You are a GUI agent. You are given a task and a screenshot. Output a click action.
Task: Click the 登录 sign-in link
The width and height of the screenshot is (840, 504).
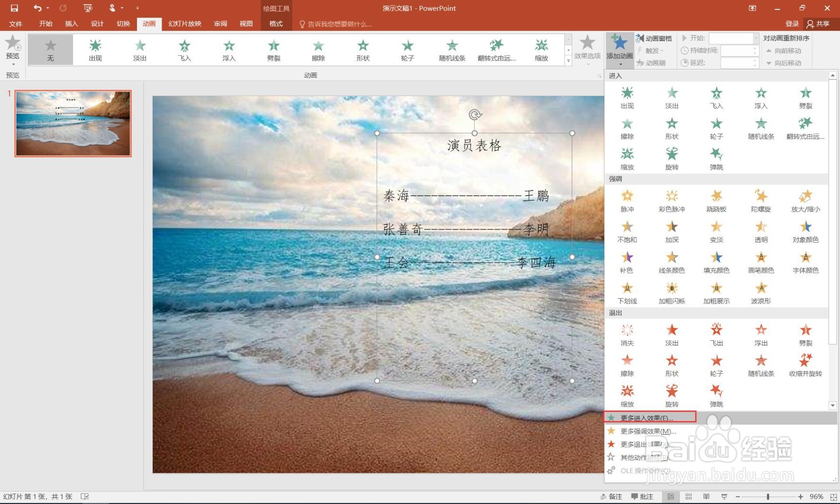click(792, 24)
